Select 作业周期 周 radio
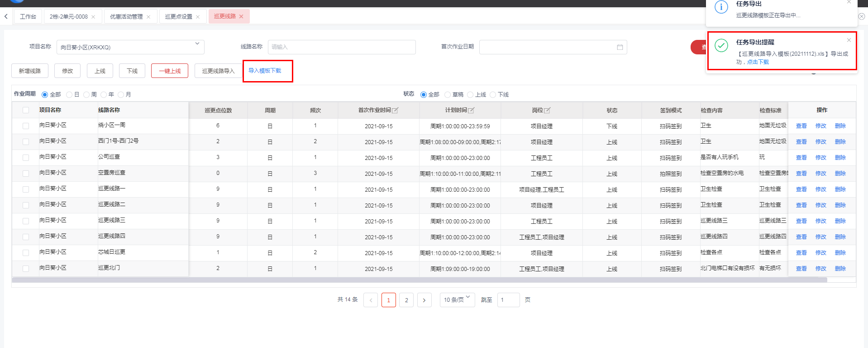 (x=86, y=95)
